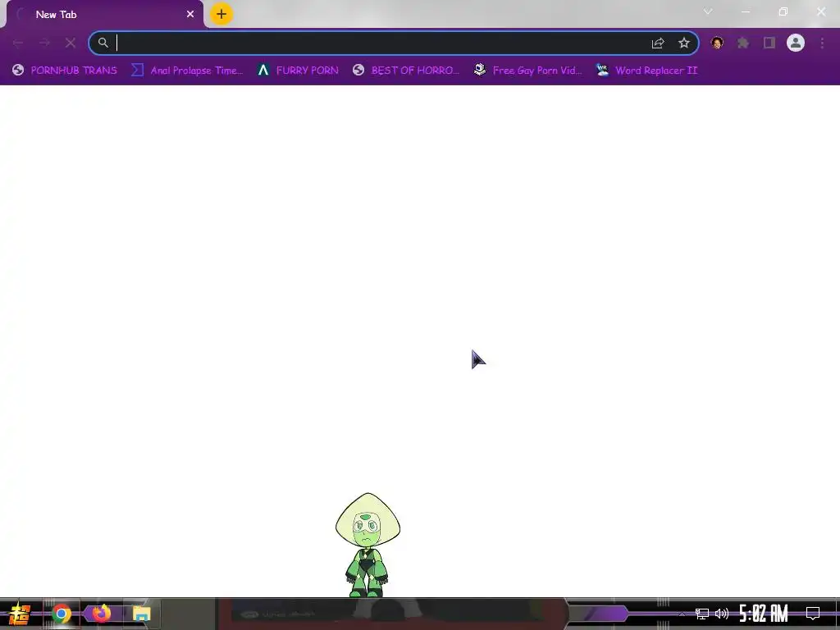Open network status tray icon

(702, 614)
